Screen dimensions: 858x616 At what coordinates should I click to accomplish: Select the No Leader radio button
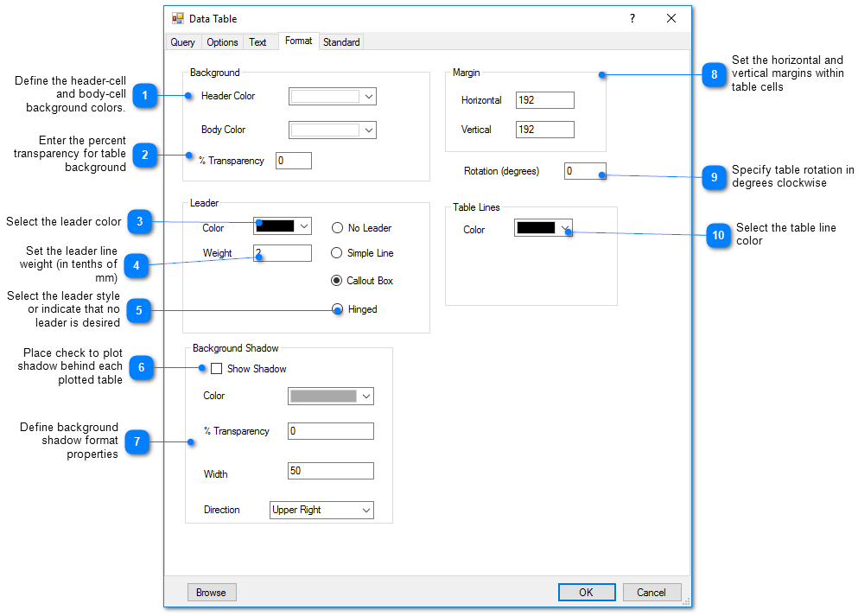337,227
